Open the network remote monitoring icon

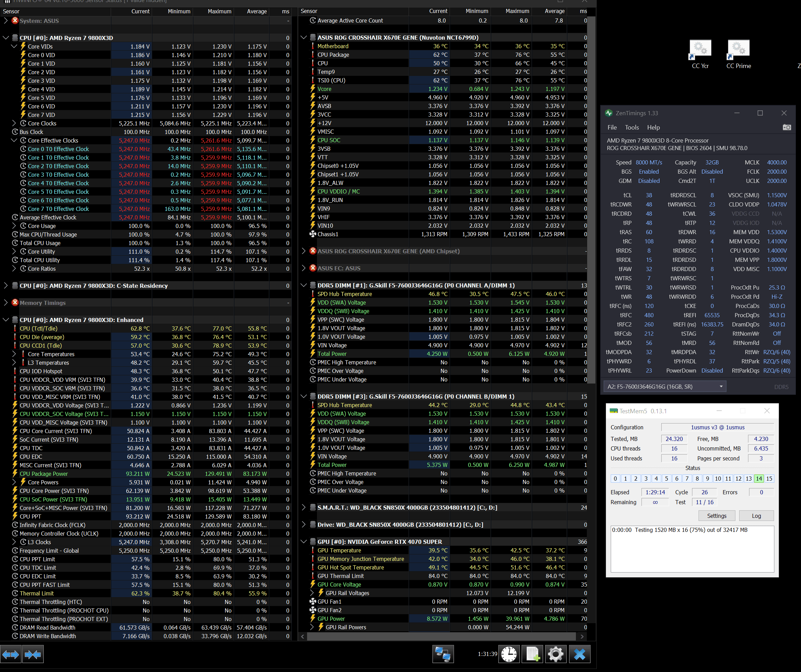(x=443, y=655)
